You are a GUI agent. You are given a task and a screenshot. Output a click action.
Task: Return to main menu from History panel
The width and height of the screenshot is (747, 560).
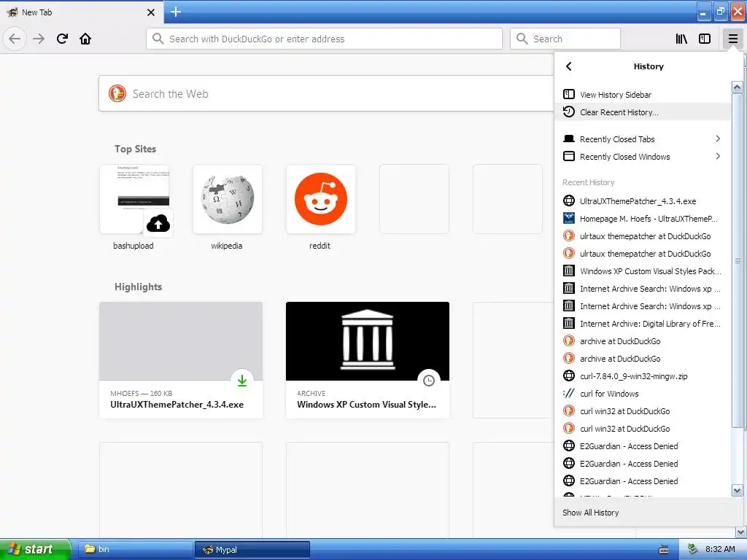(568, 66)
